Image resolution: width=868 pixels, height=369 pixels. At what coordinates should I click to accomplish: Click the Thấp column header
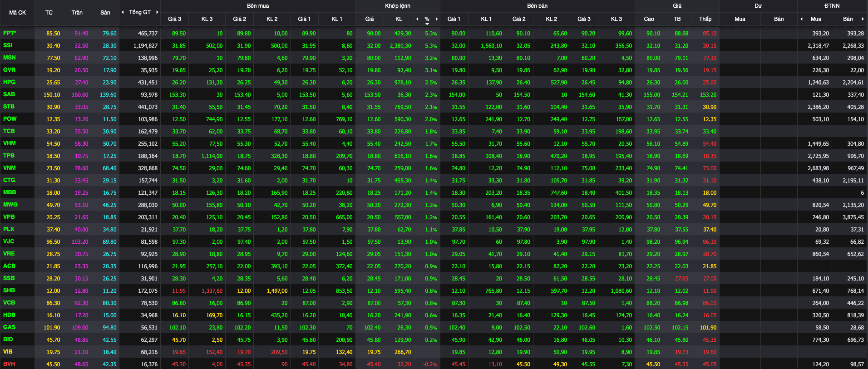(705, 19)
